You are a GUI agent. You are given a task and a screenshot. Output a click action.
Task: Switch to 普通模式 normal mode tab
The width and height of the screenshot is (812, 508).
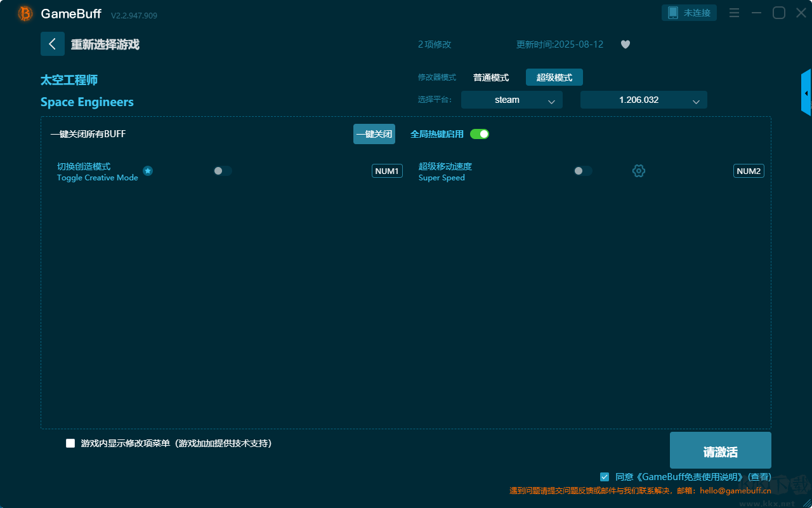(491, 77)
